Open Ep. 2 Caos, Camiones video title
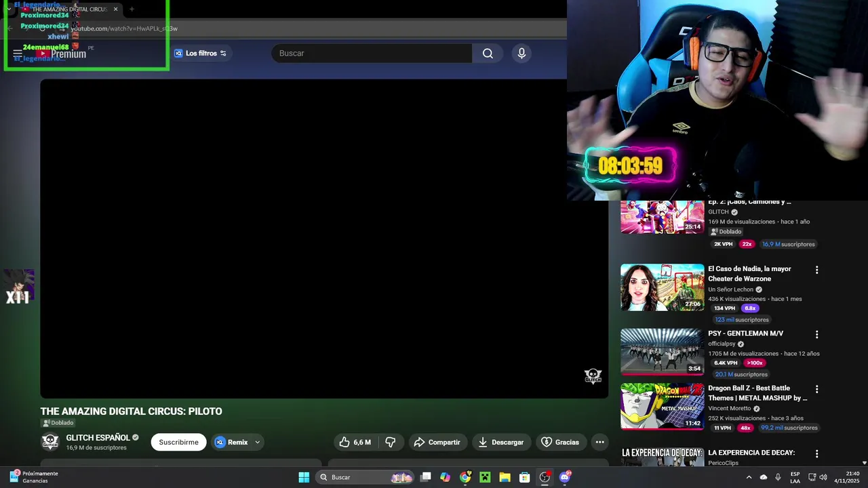Viewport: 868px width, 488px height. tap(749, 202)
